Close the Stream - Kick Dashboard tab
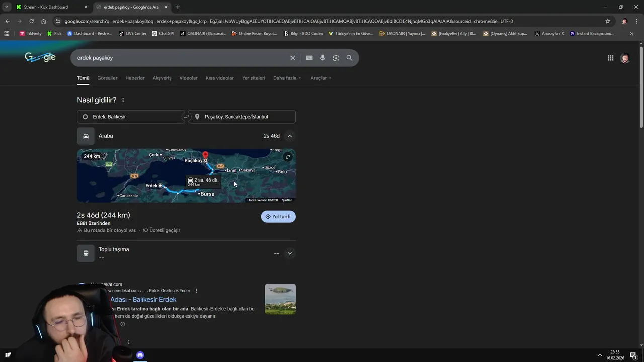The image size is (644, 362). pos(86,7)
